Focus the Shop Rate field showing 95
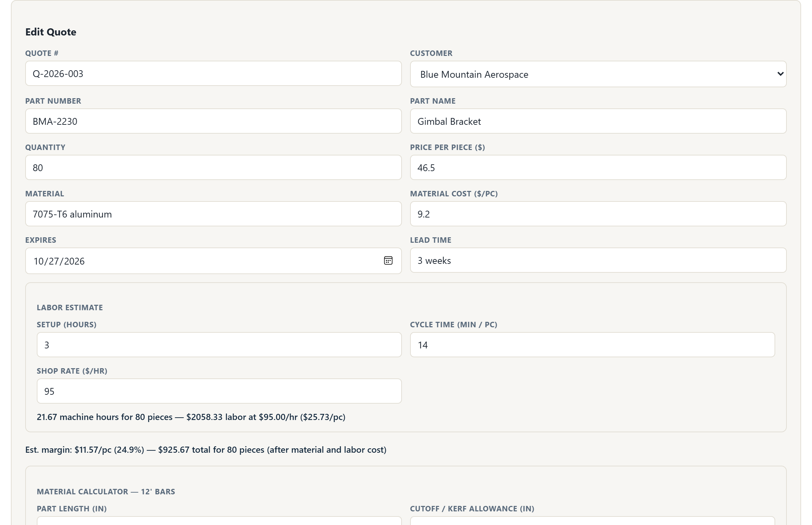812x525 pixels. [x=219, y=391]
